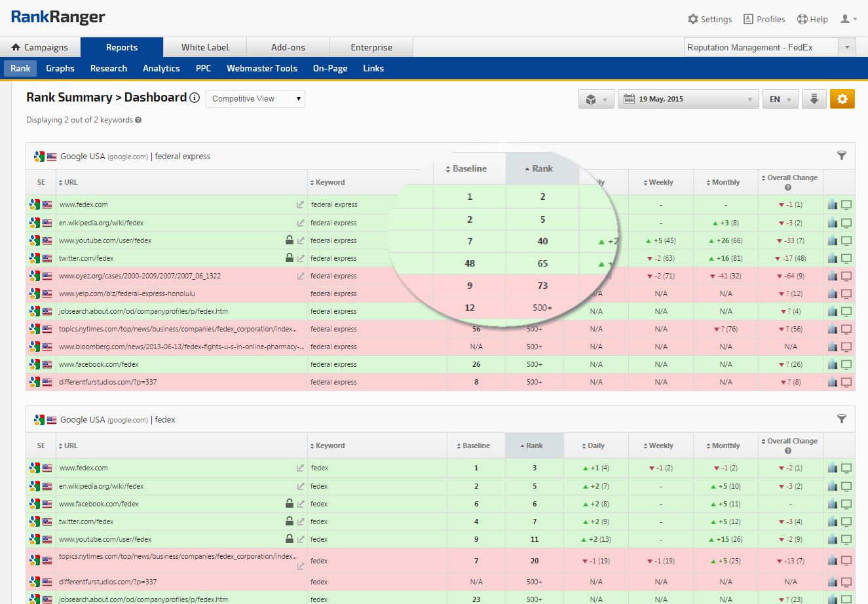The width and height of the screenshot is (868, 604).
Task: Open filter funnel for the fedex keyword table
Action: (x=842, y=419)
